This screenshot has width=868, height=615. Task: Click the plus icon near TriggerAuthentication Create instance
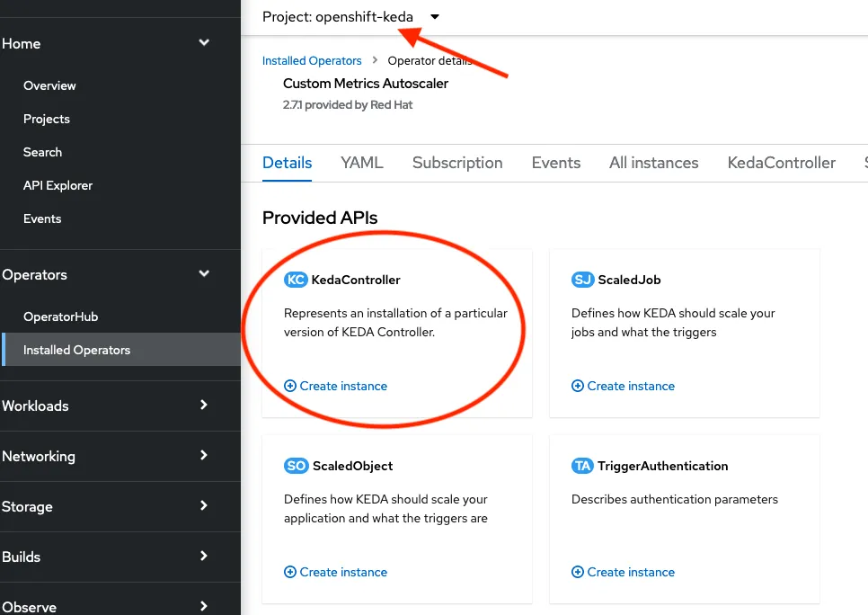[x=578, y=572]
